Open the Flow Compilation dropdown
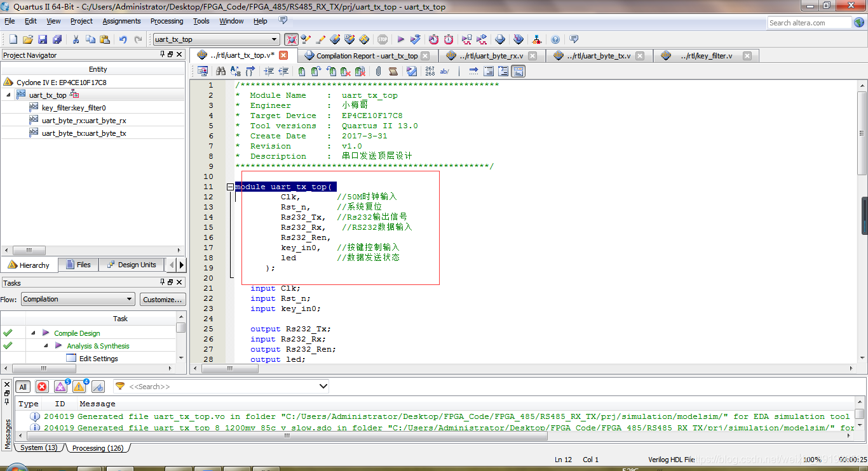This screenshot has width=868, height=471. point(78,299)
